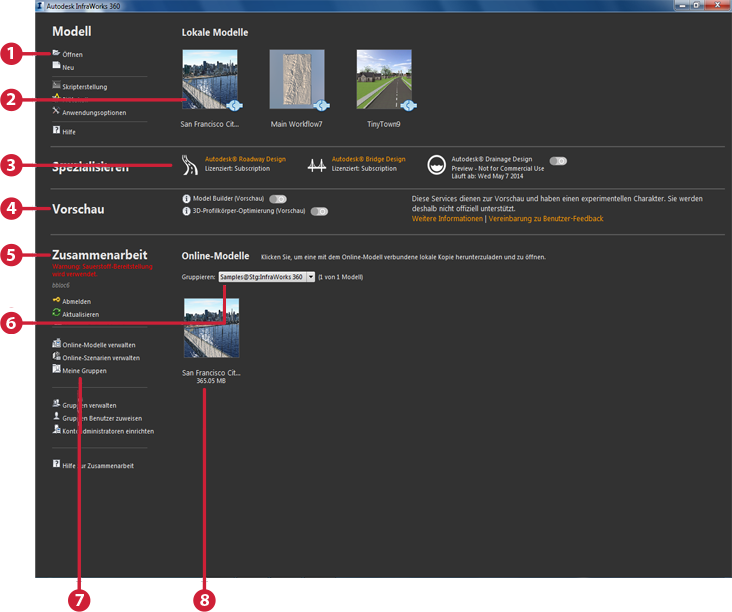Click the cloud sync badge on San Francisco local model
This screenshot has width=732, height=612.
[234, 106]
